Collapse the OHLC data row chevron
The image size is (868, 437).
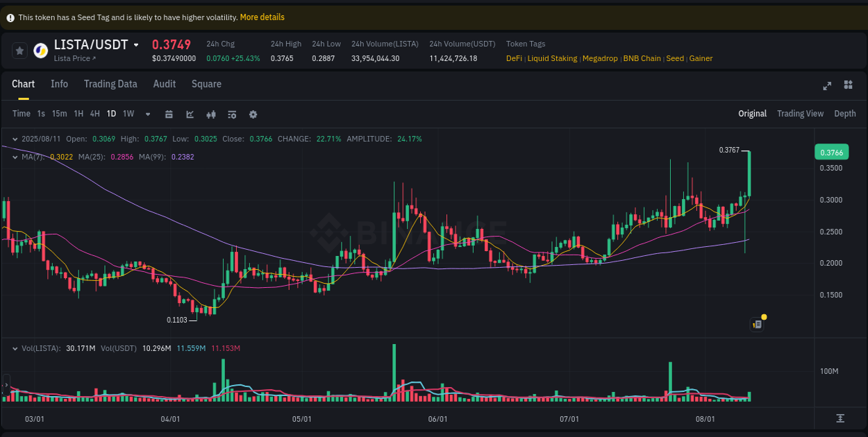pyautogui.click(x=15, y=139)
